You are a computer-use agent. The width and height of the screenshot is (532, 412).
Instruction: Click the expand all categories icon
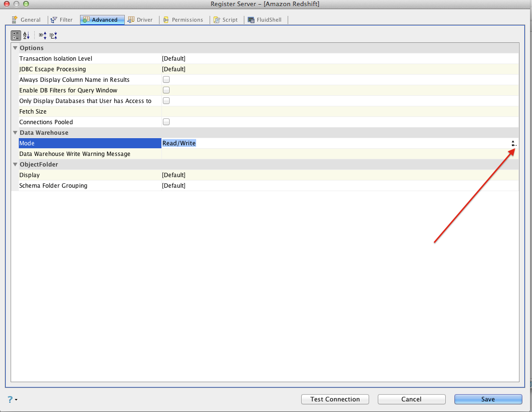pos(43,35)
